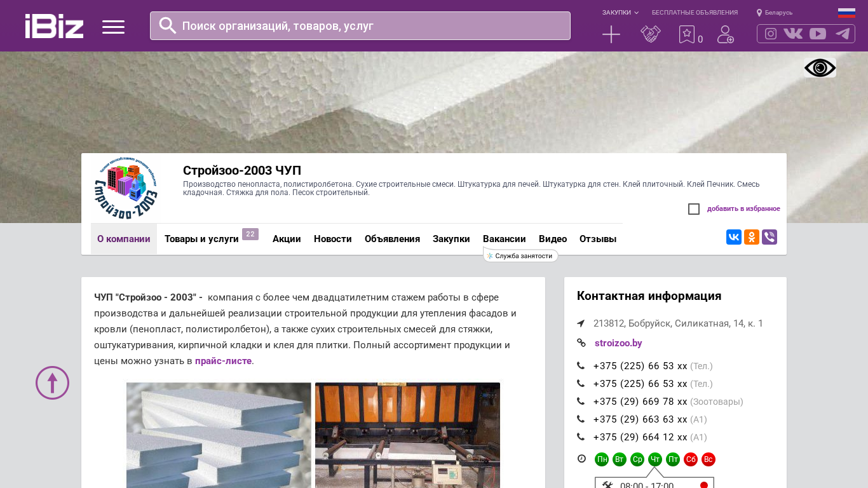Open the 'Товары и услуги' tab
Image resolution: width=868 pixels, height=488 pixels.
(201, 239)
